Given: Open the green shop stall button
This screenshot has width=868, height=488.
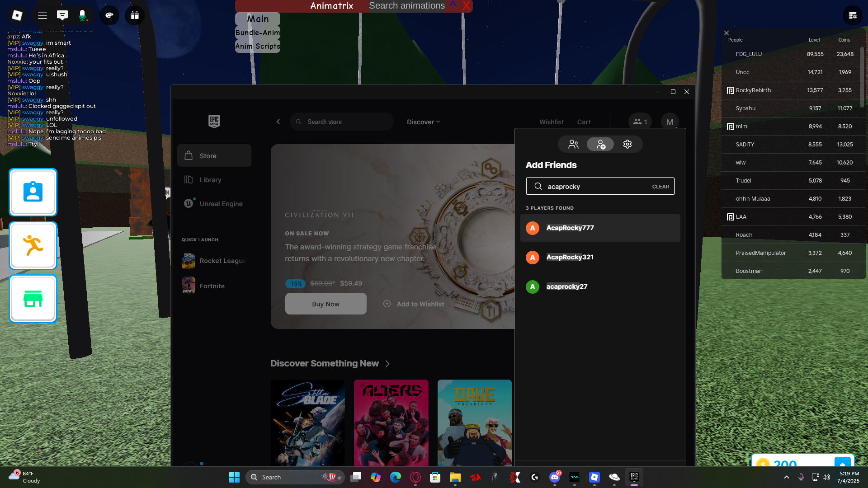Looking at the screenshot, I should 33,299.
